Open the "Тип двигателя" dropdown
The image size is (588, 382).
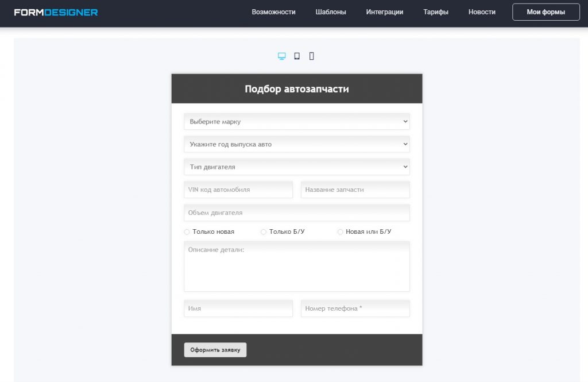click(x=296, y=167)
